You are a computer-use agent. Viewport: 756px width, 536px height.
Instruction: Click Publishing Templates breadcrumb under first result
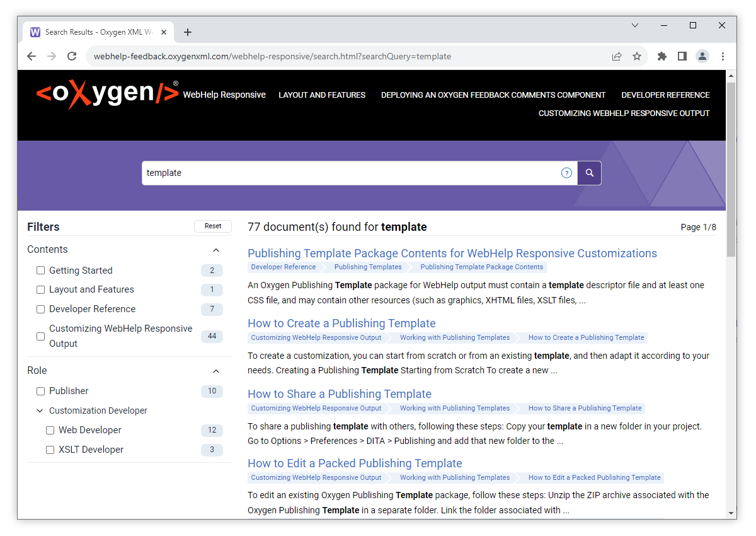click(x=368, y=267)
